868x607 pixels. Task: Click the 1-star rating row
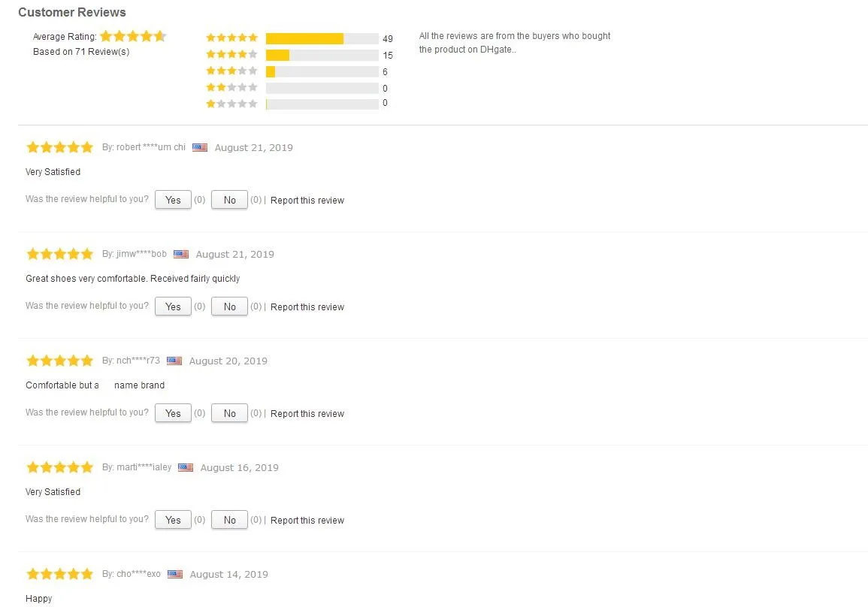299,104
